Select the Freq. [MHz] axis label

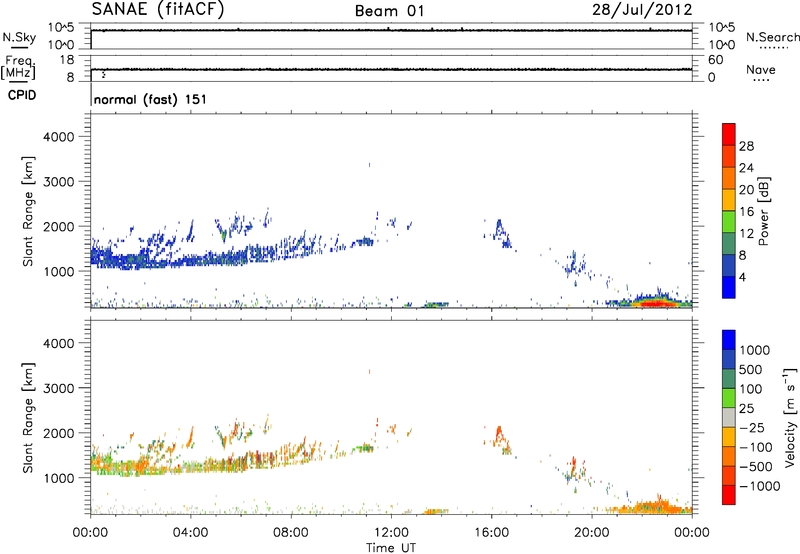(18, 67)
